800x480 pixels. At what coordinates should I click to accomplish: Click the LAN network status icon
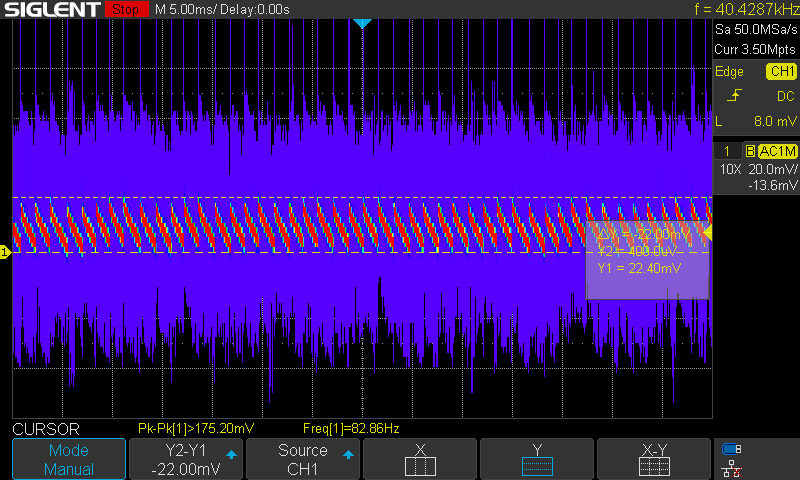click(x=732, y=467)
